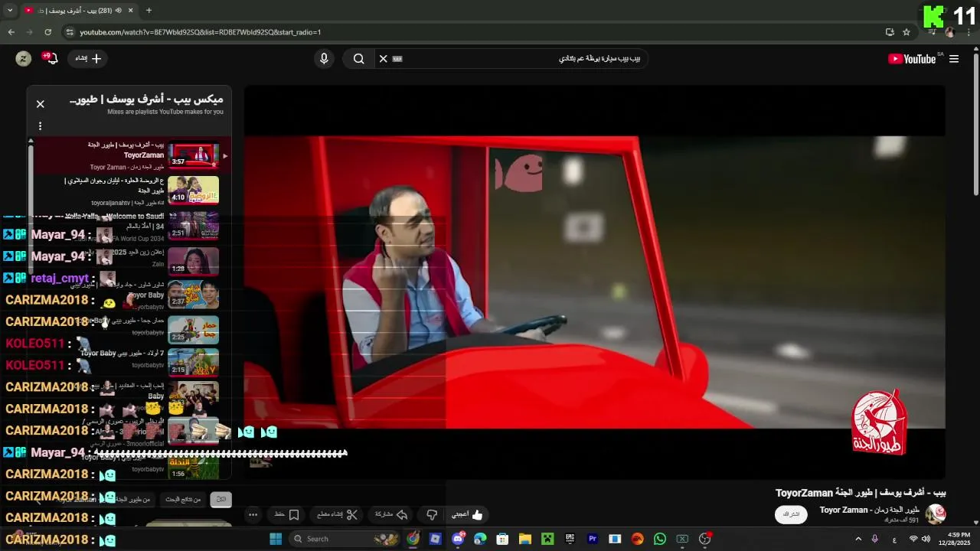Screen dimensions: 980x551
Task: Open Adobe Premiere Pro from the taskbar
Action: pos(592,539)
